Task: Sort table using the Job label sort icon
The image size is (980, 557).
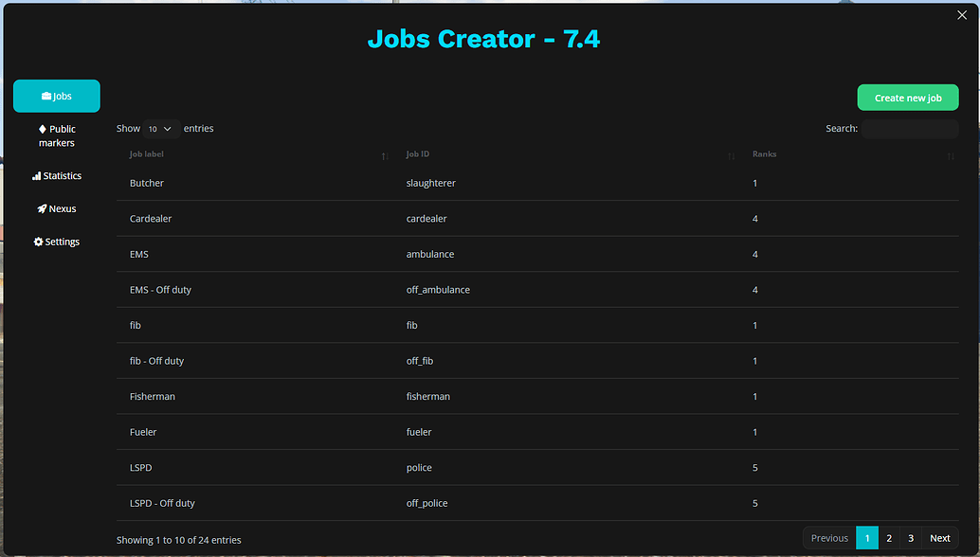Action: 383,155
